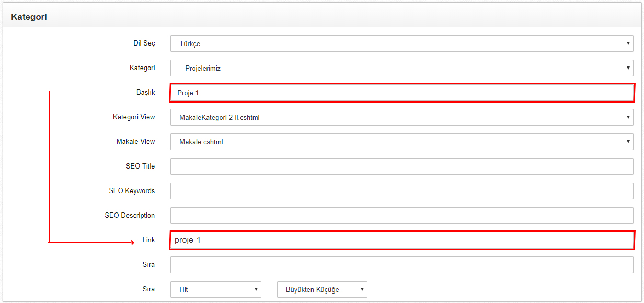Click the Link field containing proje-1
The width and height of the screenshot is (644, 303).
[402, 240]
